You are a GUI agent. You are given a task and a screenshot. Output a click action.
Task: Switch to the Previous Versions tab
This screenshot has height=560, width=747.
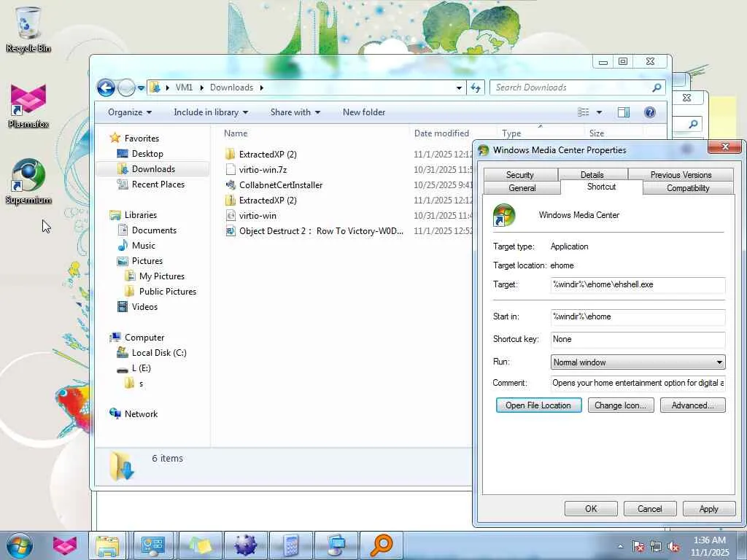[x=681, y=175]
